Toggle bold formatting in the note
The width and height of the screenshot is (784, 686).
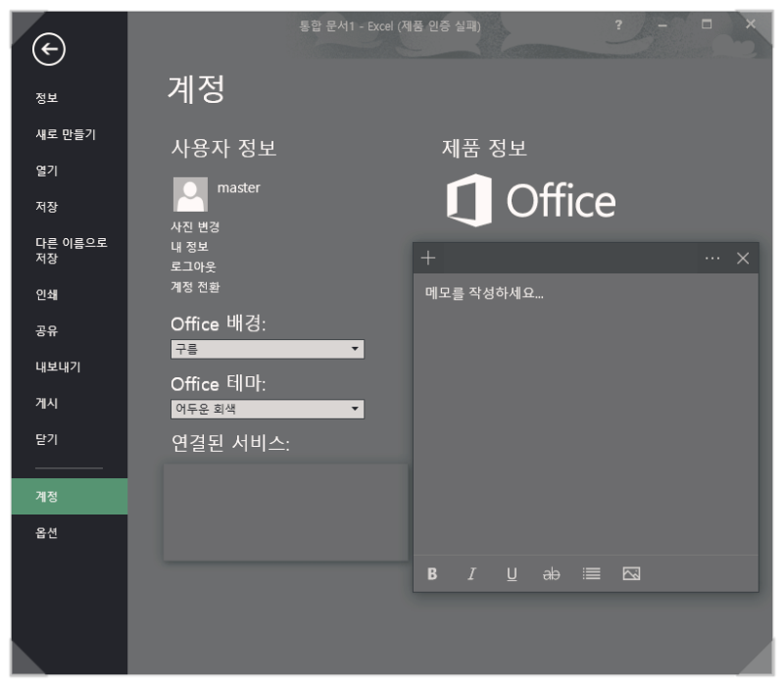click(432, 573)
